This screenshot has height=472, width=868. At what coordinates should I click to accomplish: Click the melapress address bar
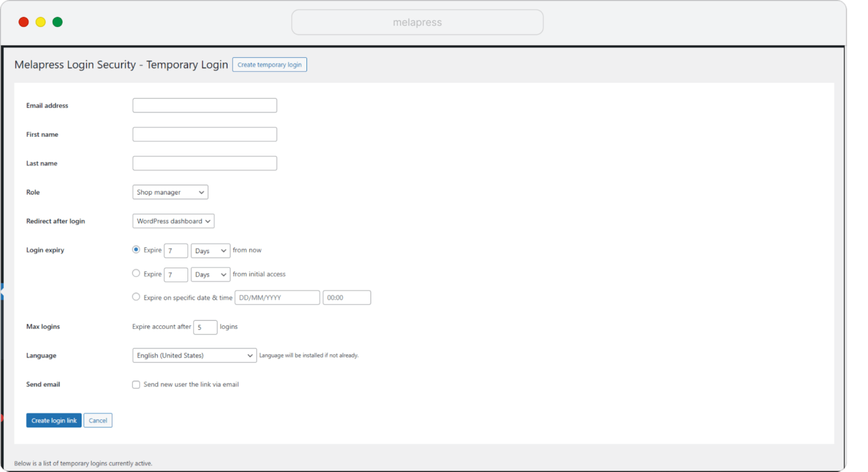418,22
